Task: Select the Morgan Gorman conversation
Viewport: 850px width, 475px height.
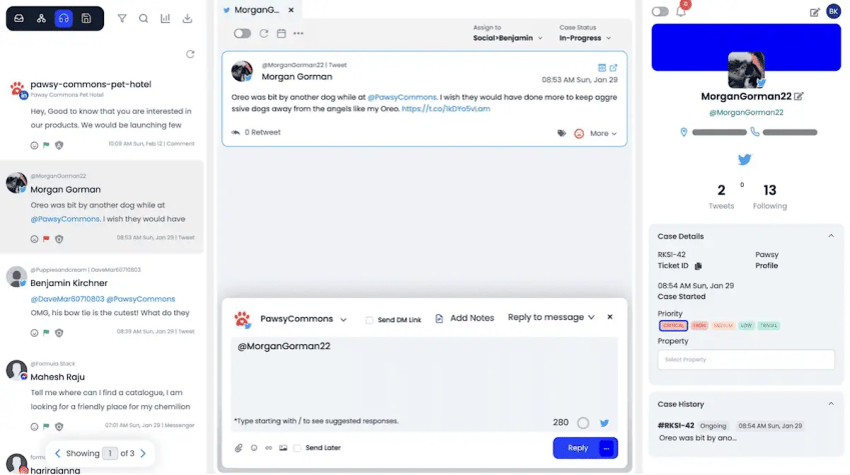Action: point(102,207)
